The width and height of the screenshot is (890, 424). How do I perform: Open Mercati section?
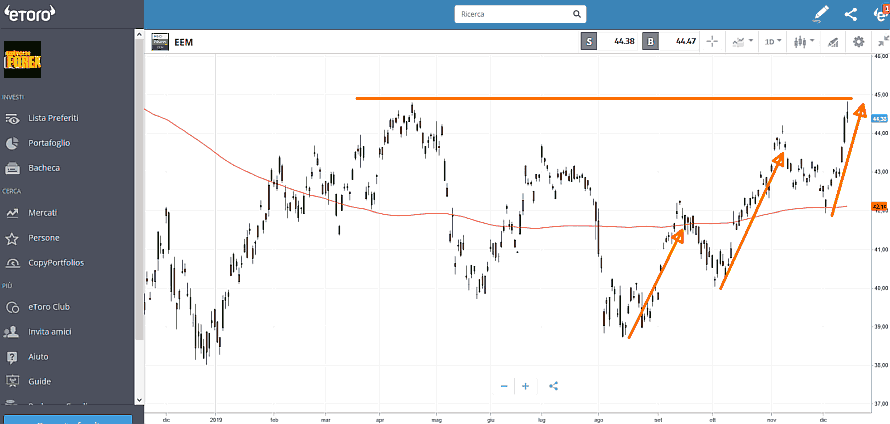pyautogui.click(x=42, y=213)
